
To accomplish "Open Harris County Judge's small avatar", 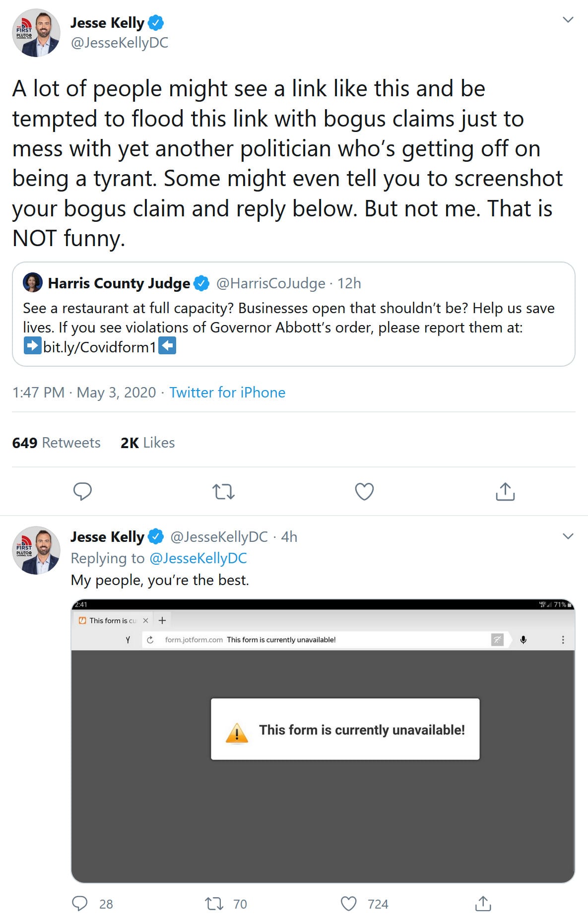I will tap(33, 283).
